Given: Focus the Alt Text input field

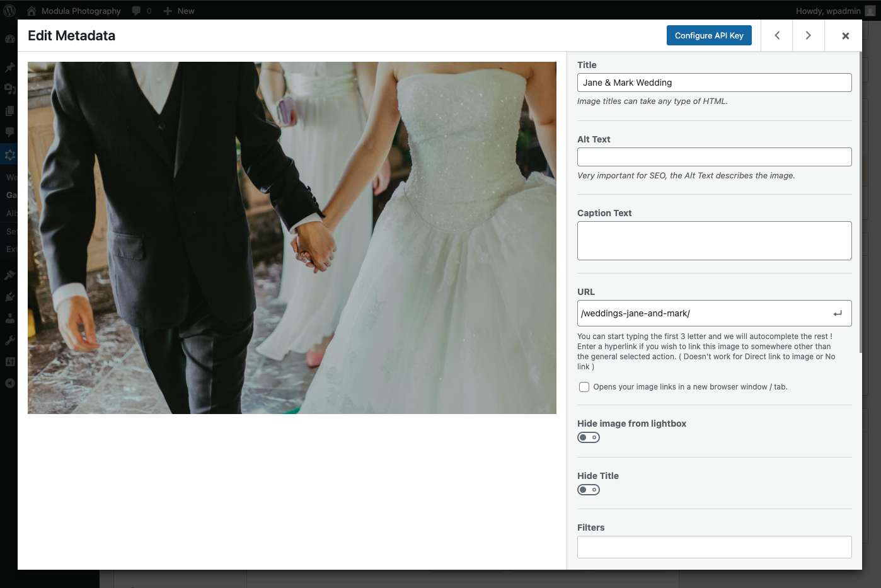Looking at the screenshot, I should click(714, 157).
